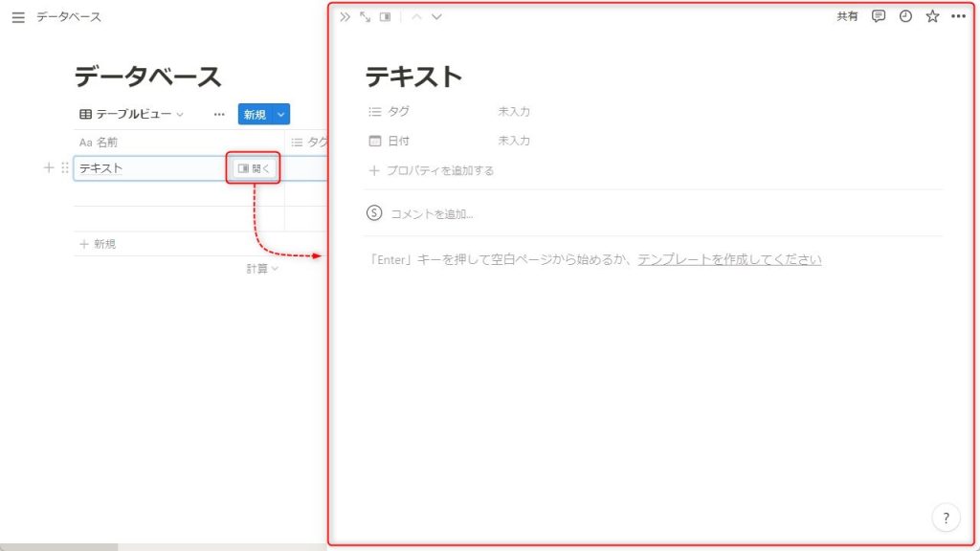Close the side peek panel with double-chevron
This screenshot has height=551, width=980.
(x=345, y=17)
